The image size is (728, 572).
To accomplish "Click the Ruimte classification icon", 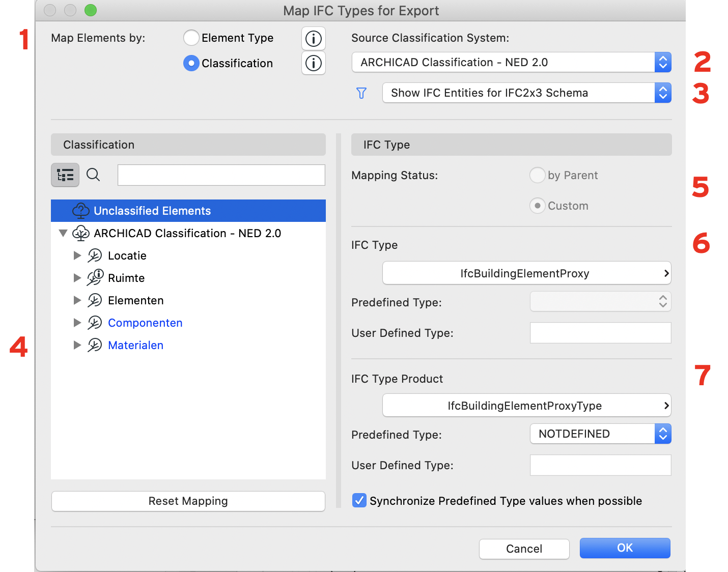I will coord(95,277).
